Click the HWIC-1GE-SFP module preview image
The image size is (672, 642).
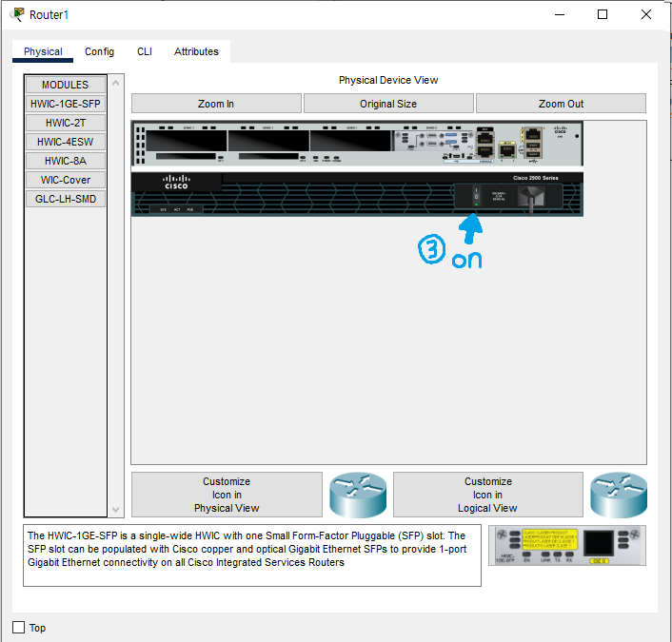(x=567, y=546)
